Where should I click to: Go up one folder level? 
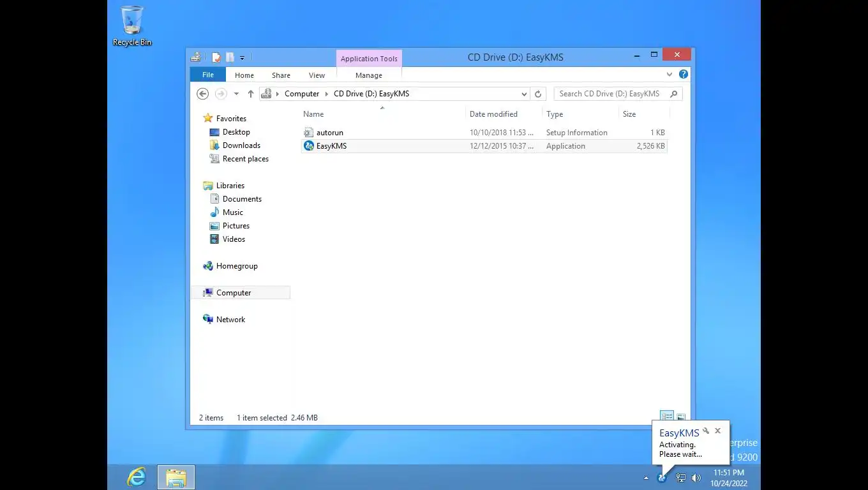251,94
